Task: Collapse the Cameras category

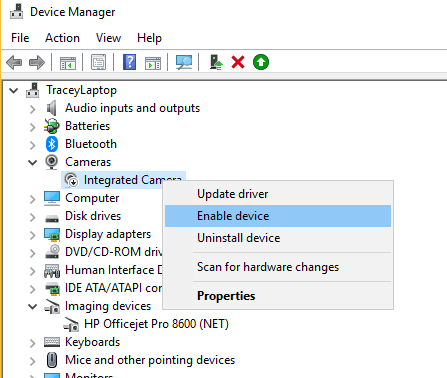Action: [x=32, y=163]
